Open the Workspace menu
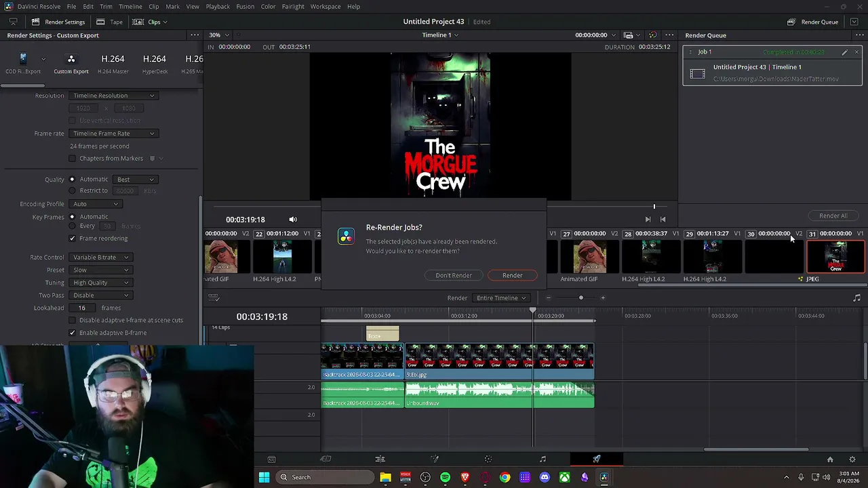 [325, 6]
